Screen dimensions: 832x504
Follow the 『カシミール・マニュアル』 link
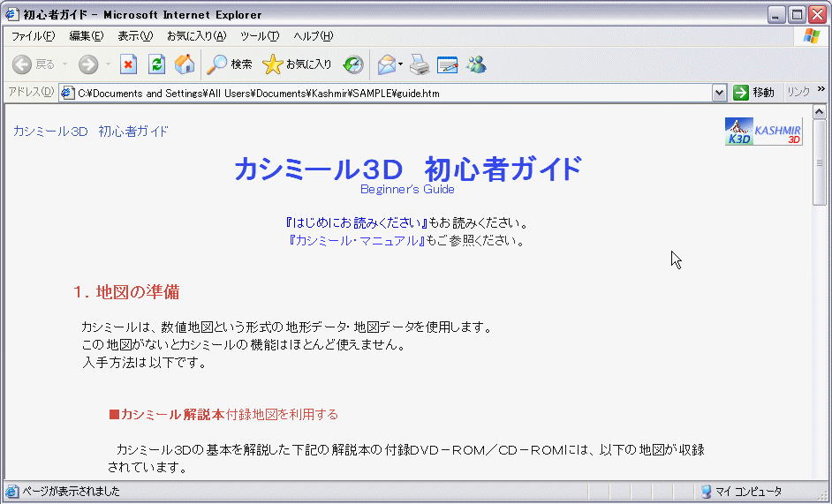point(357,241)
